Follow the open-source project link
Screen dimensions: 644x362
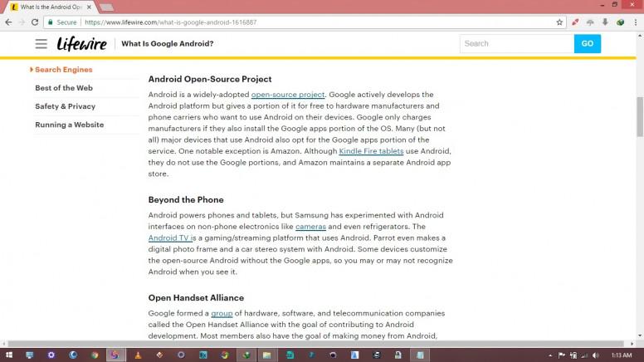(287, 95)
